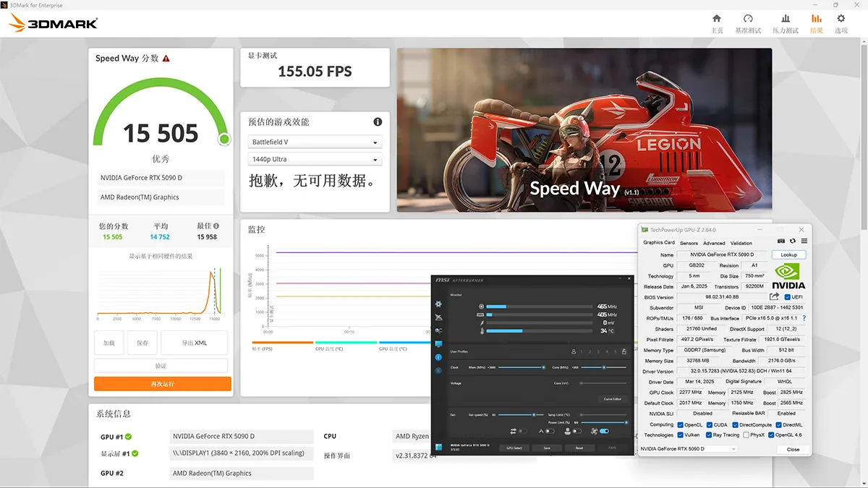
Task: Switch to GPU-Z Sensors tab
Action: click(x=689, y=243)
